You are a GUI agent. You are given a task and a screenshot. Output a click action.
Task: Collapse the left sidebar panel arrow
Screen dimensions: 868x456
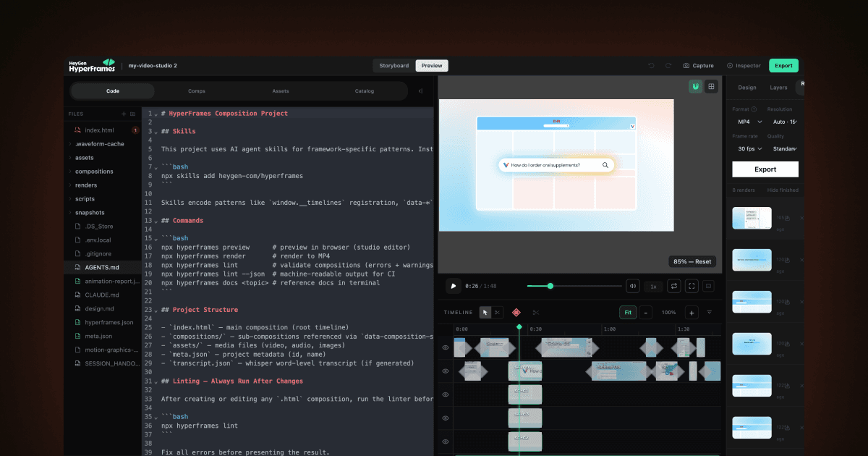click(421, 91)
